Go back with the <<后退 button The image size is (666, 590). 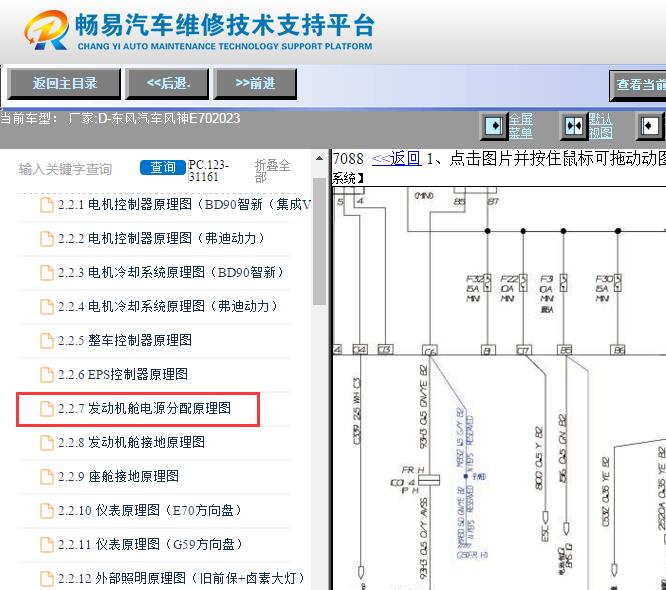click(x=168, y=83)
